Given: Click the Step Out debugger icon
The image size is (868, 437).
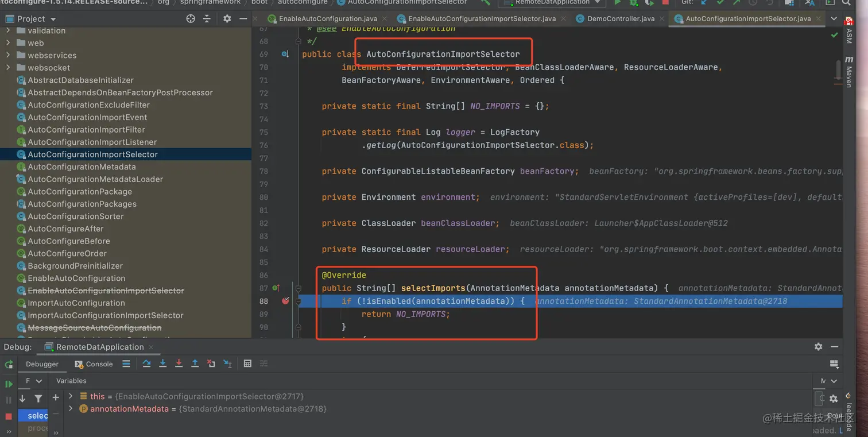Looking at the screenshot, I should [x=195, y=363].
